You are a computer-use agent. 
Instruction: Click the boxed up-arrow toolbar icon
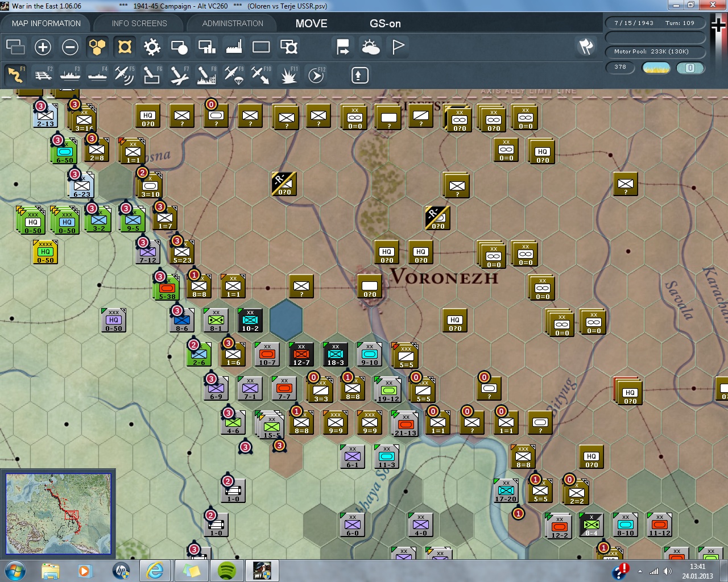(x=359, y=75)
